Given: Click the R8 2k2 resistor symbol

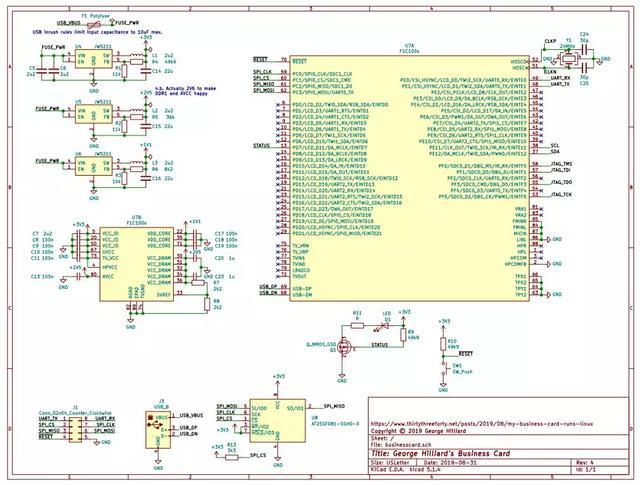Looking at the screenshot, I should [207, 304].
